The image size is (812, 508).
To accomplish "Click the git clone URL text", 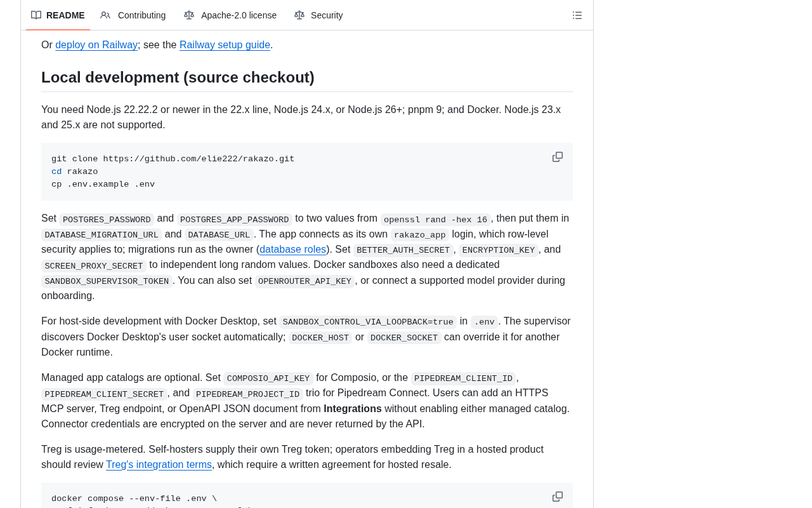I will point(199,159).
